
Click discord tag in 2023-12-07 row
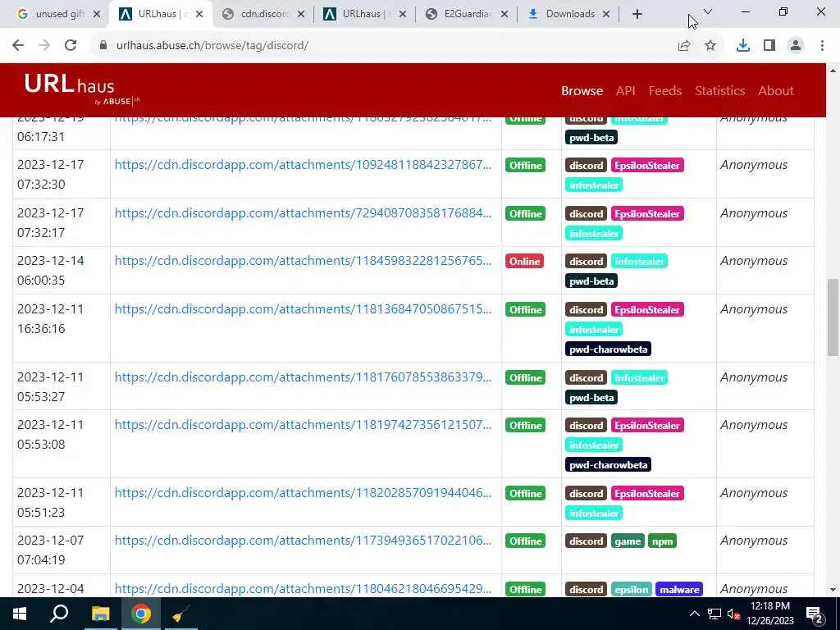[586, 541]
